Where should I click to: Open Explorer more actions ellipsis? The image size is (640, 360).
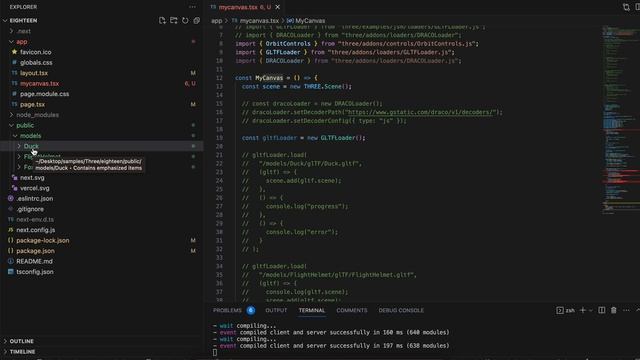click(192, 7)
